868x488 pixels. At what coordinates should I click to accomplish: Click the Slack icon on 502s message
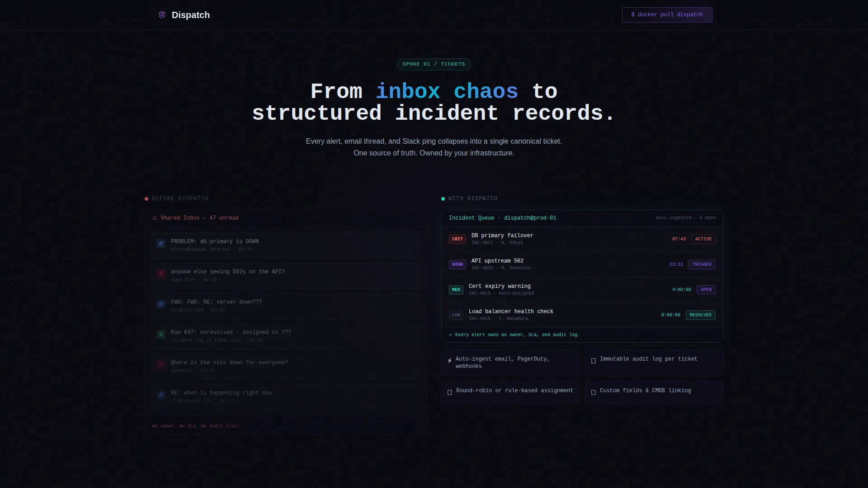(160, 274)
